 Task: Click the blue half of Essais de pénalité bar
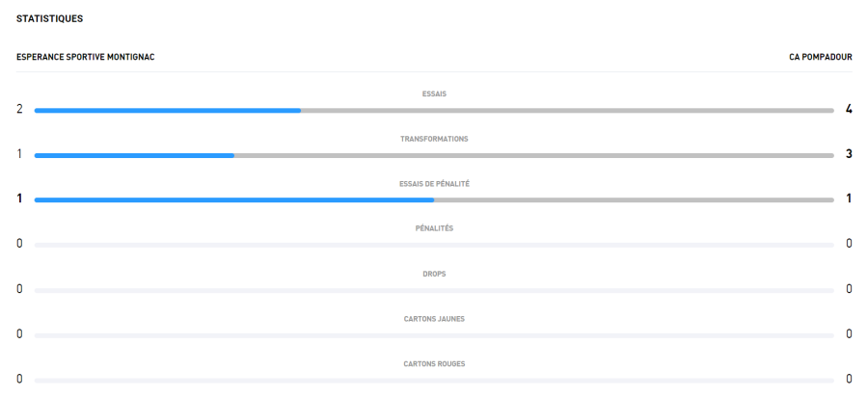pos(233,200)
